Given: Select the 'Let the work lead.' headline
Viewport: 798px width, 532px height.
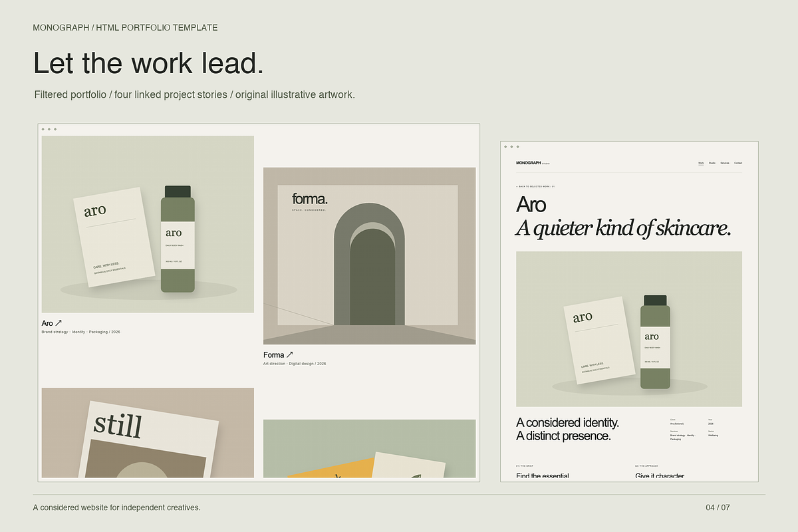Looking at the screenshot, I should click(x=149, y=63).
